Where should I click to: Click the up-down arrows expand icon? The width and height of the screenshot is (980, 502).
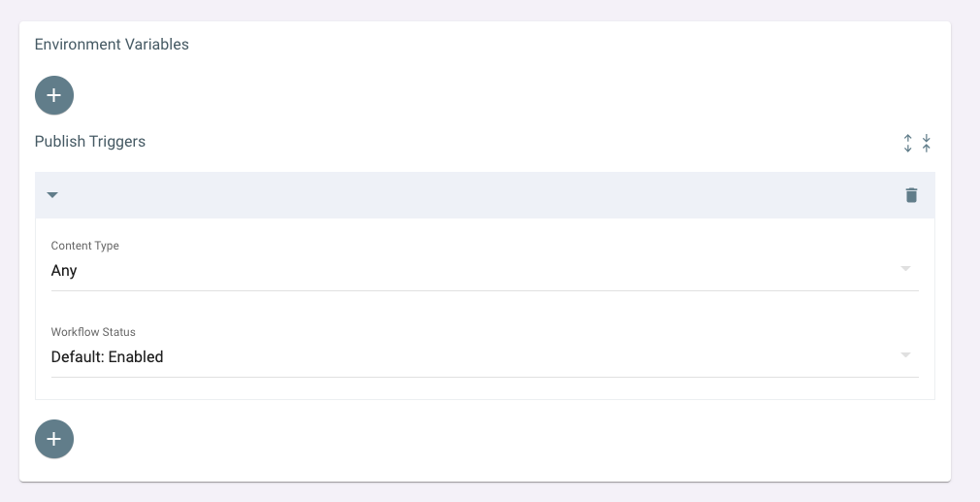coord(907,143)
